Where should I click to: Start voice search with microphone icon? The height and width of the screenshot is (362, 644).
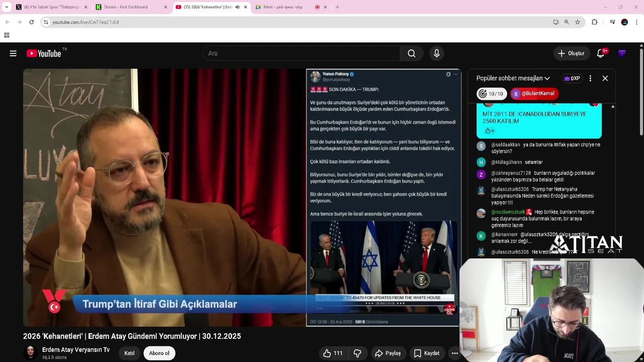[x=437, y=53]
